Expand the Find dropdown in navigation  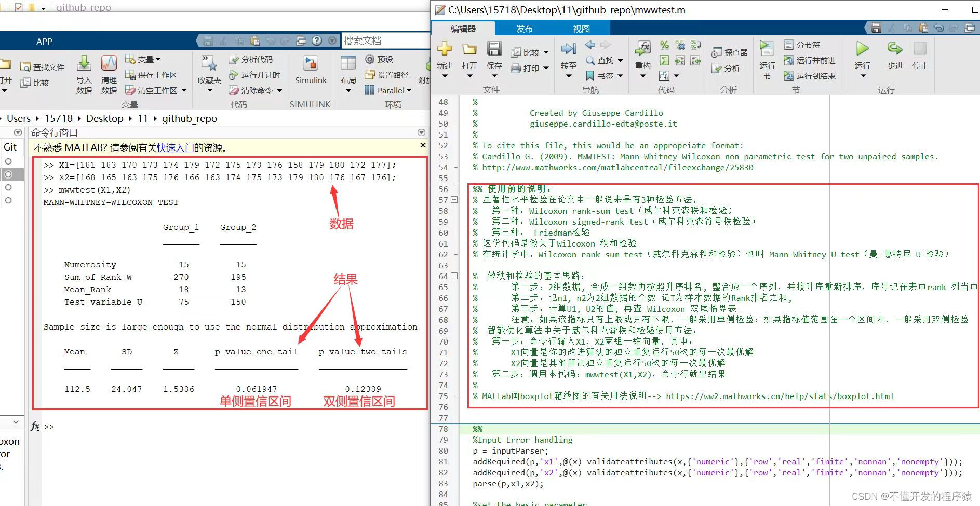coord(620,61)
